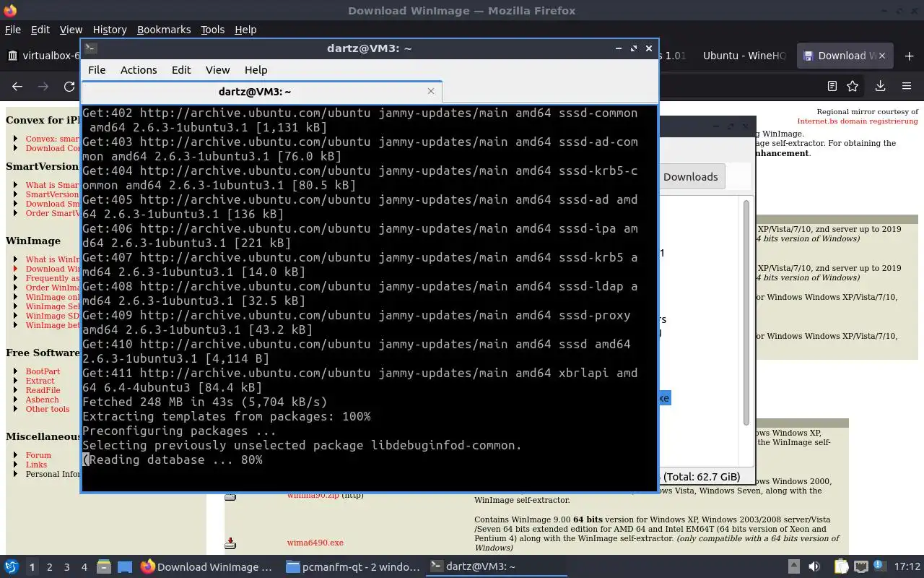Open the Firefox downloads panel icon

(x=880, y=86)
